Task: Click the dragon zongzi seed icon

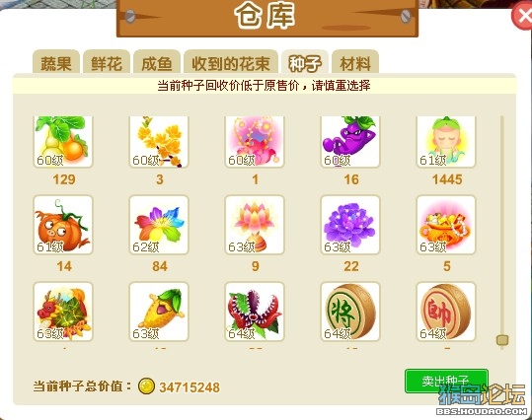Action: tap(63, 312)
